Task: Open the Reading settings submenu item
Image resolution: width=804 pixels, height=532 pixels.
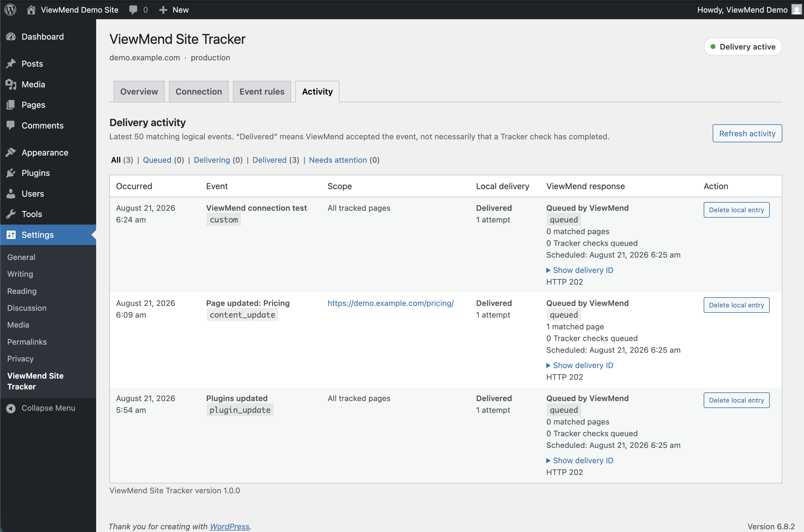Action: [x=22, y=291]
